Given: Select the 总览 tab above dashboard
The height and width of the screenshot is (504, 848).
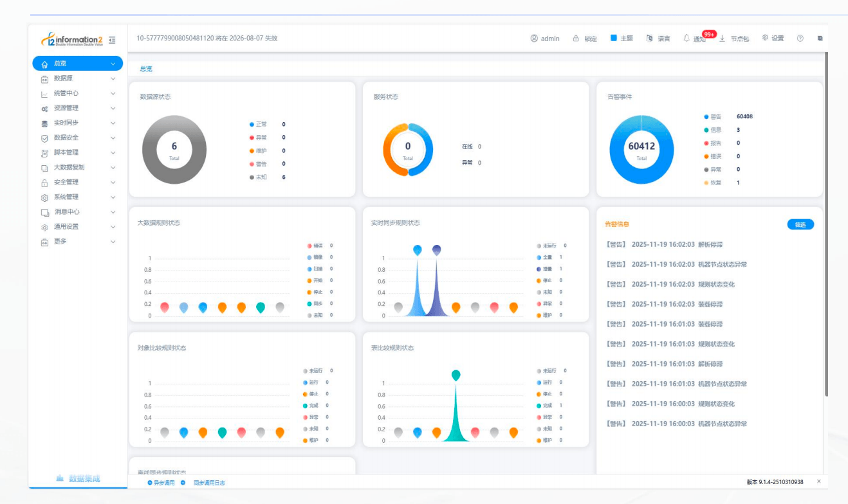Looking at the screenshot, I should click(146, 69).
